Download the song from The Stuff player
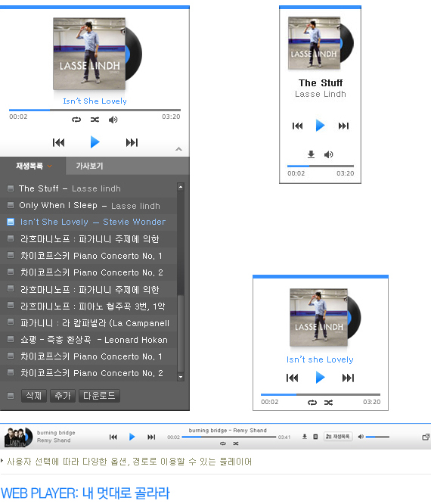431x504 pixels. (x=311, y=154)
